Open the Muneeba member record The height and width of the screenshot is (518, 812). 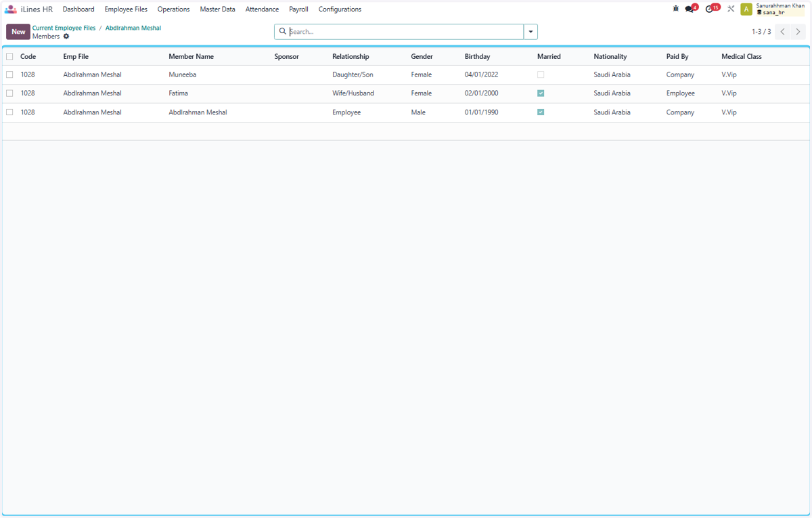pos(182,74)
